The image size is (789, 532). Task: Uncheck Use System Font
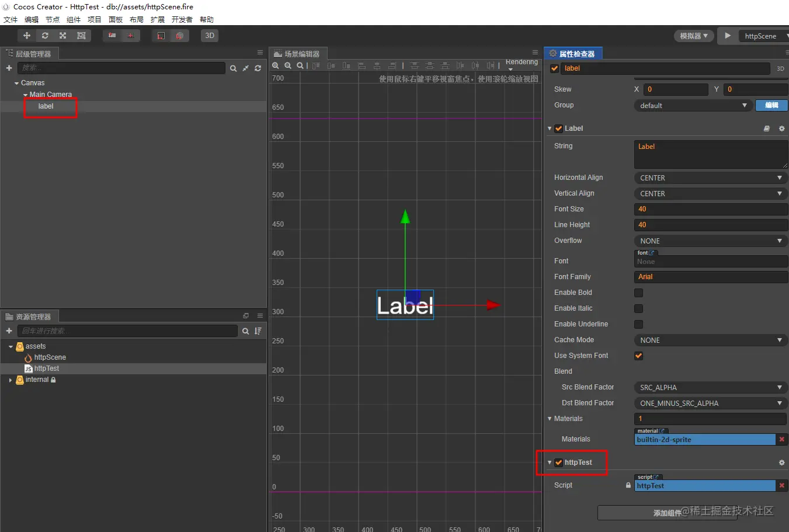pos(638,356)
